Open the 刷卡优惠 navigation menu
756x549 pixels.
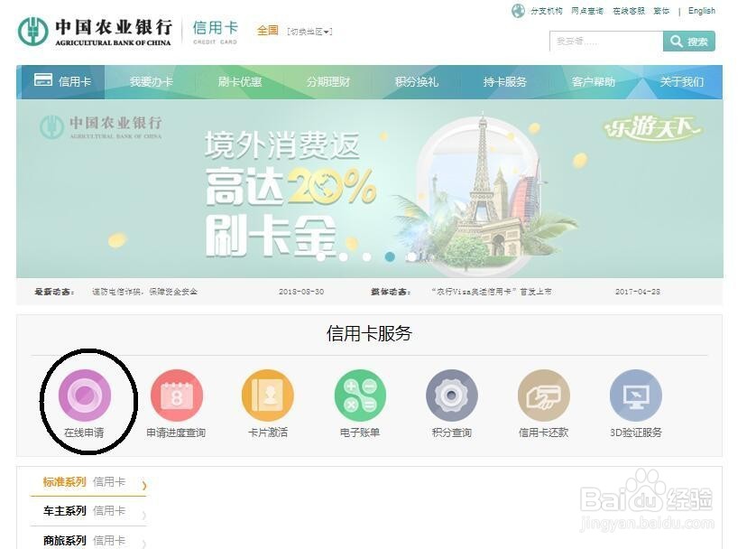pyautogui.click(x=240, y=82)
